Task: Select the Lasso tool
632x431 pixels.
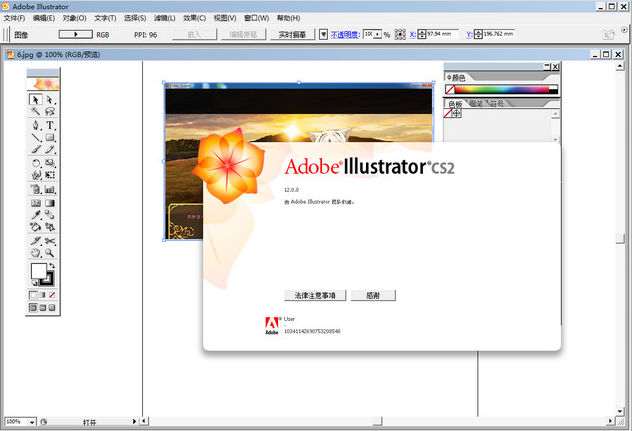Action: pyautogui.click(x=50, y=111)
